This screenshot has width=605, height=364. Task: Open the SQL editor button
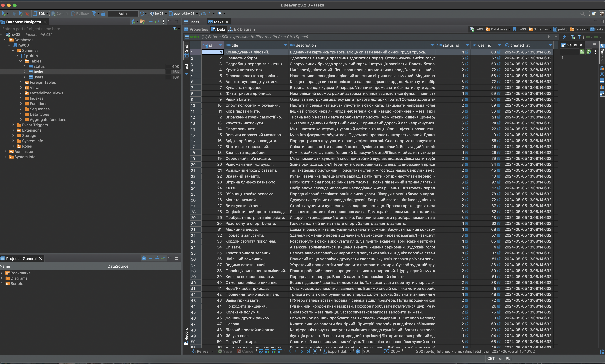pos(39,13)
